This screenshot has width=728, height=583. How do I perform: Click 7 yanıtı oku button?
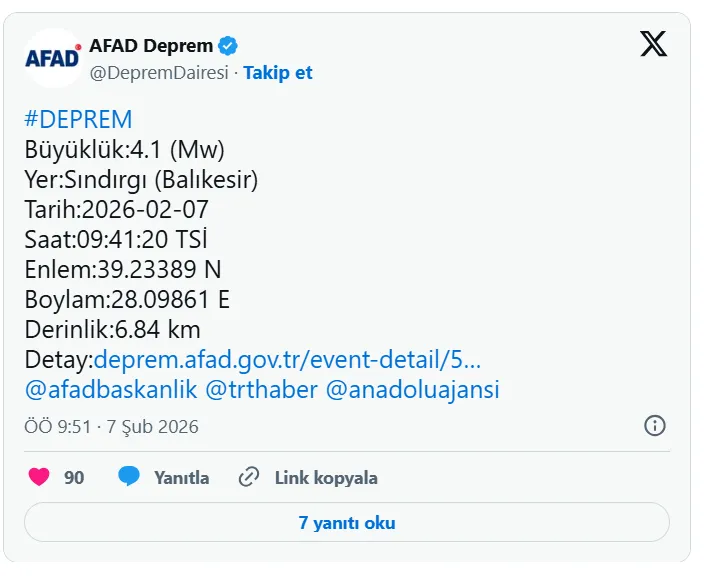(x=346, y=522)
